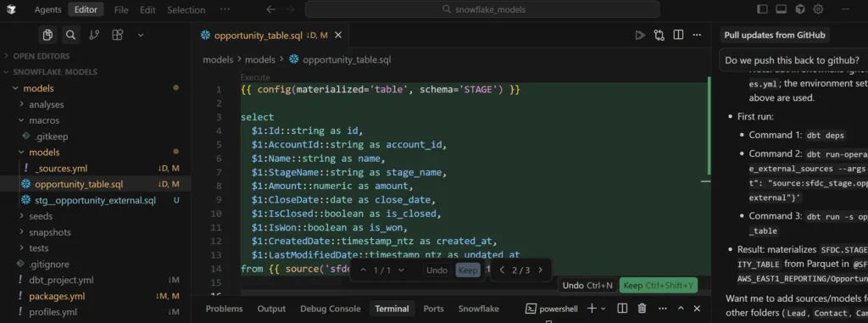868x323 pixels.
Task: Open the Search view magnifier icon
Action: (71, 35)
